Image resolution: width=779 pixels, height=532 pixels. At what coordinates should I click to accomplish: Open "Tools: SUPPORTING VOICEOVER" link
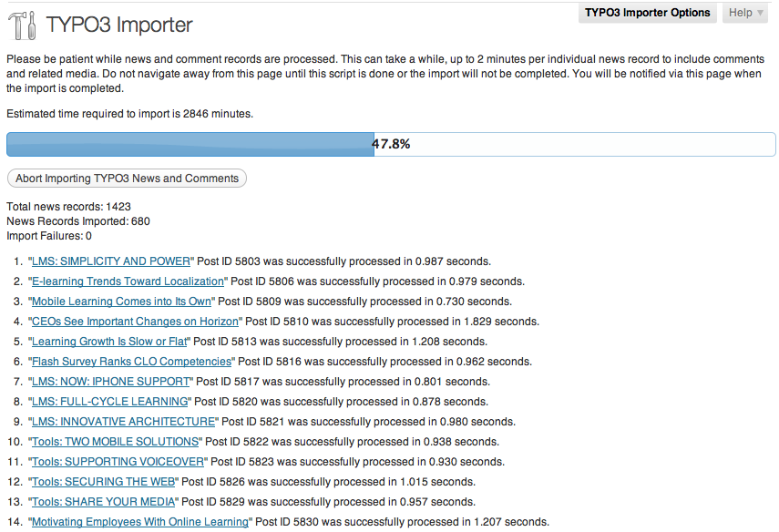pos(118,462)
